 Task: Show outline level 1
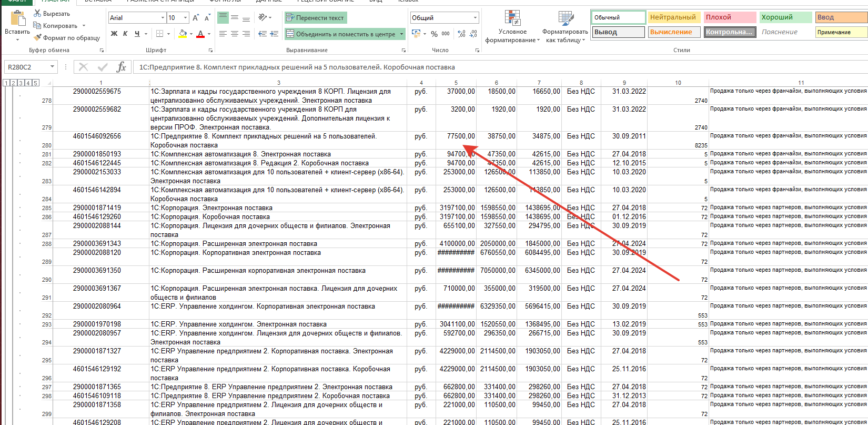(6, 83)
